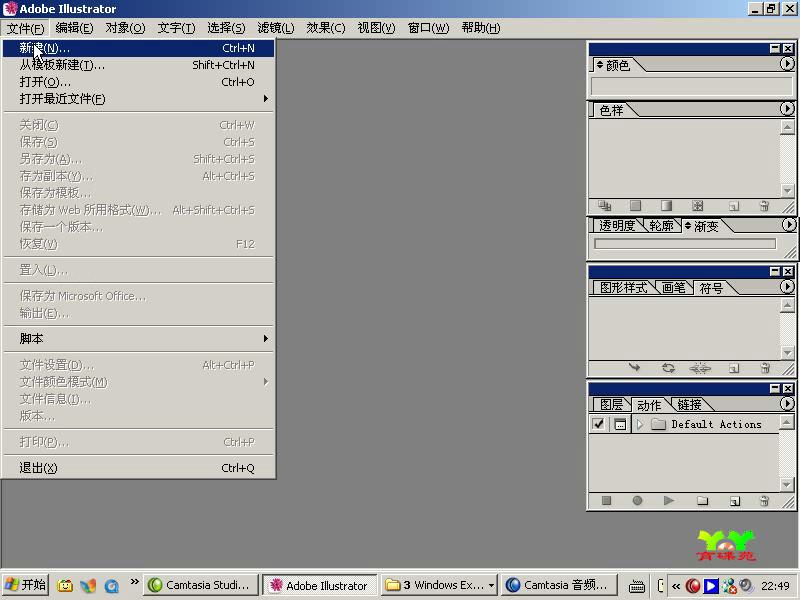Click Place Symbol Instance icon

click(x=634, y=367)
